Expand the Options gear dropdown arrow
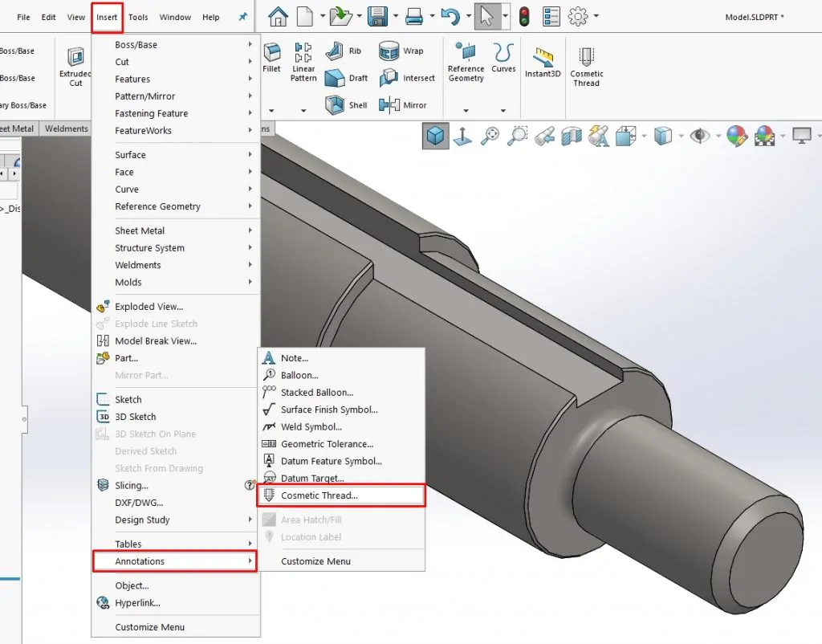 pos(596,16)
